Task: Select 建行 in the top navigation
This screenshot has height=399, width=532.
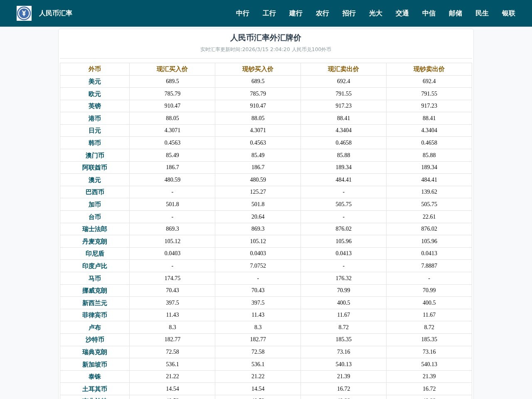Action: click(x=296, y=13)
